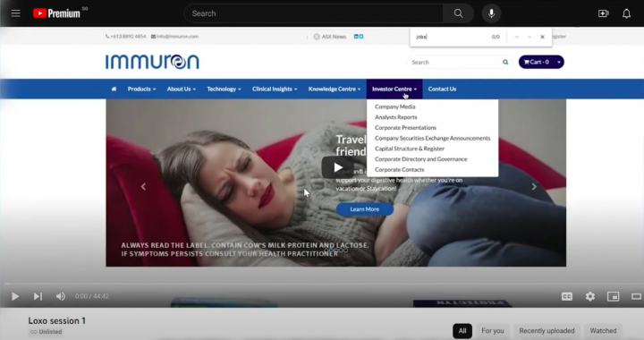The height and width of the screenshot is (340, 644).
Task: Toggle theater mode view
Action: point(637,296)
